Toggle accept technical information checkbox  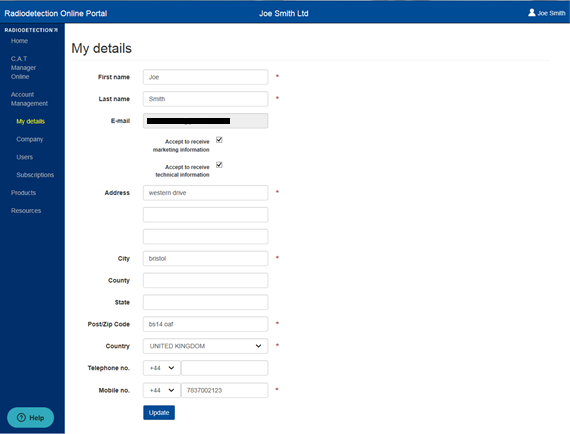[219, 165]
